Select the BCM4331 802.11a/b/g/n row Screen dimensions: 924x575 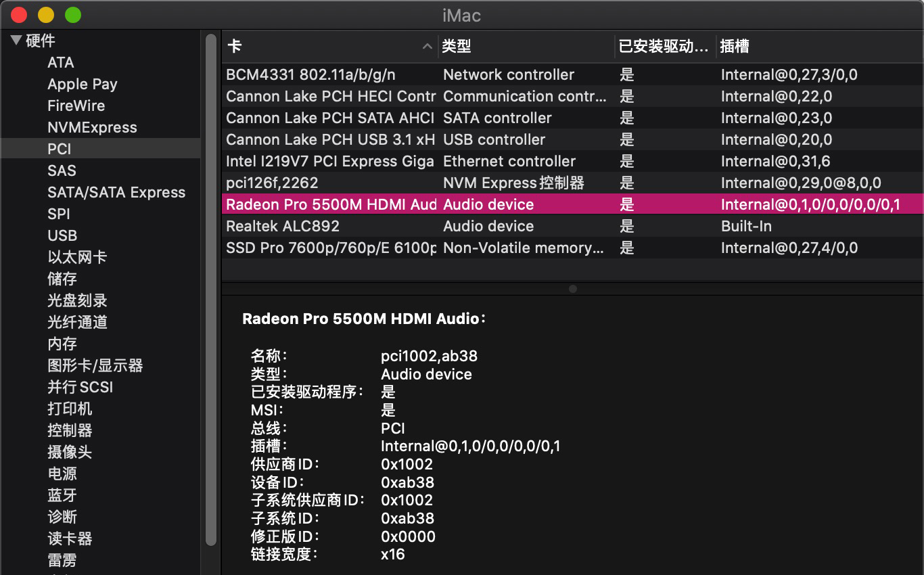coord(573,74)
